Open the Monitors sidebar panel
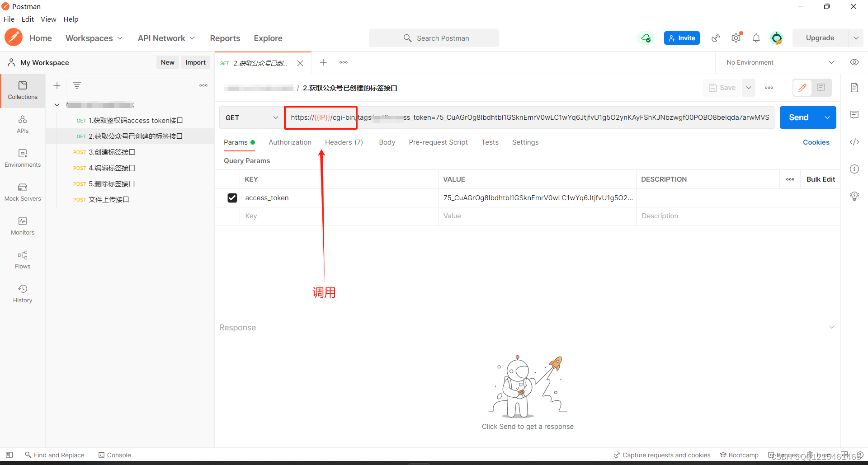 tap(23, 226)
